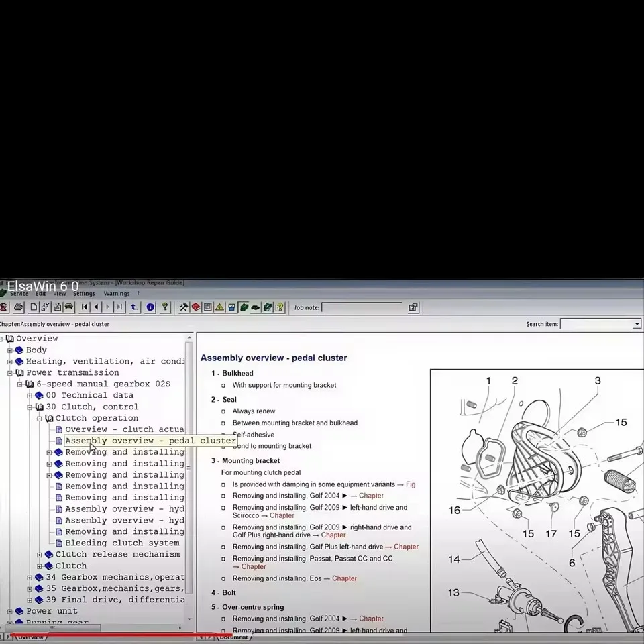
Task: Click the blue 't..' level-up icon
Action: click(135, 307)
